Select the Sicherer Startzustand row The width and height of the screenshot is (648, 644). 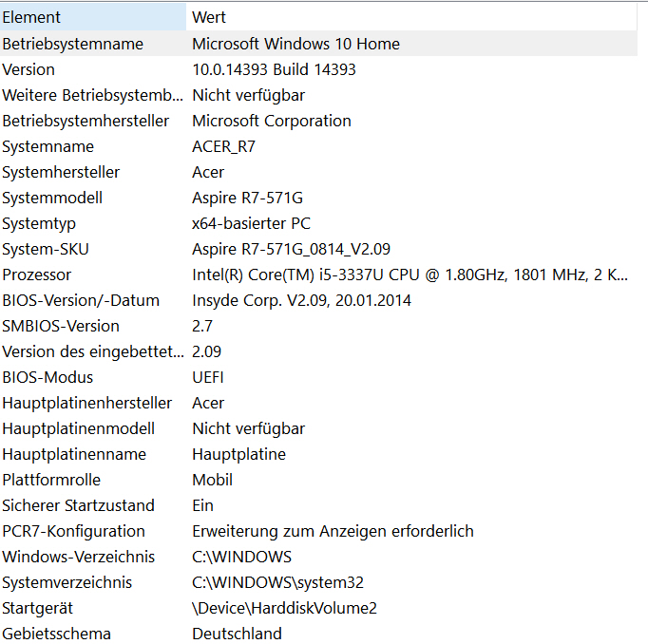318,504
